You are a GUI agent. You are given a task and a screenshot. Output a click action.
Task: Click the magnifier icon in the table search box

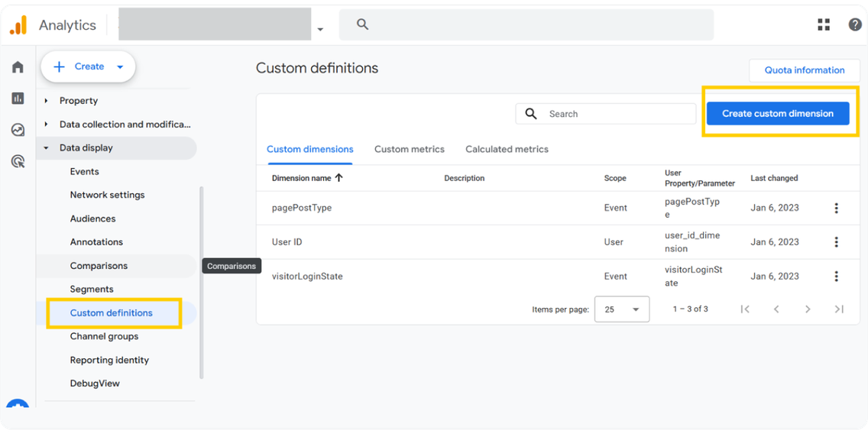pos(531,114)
